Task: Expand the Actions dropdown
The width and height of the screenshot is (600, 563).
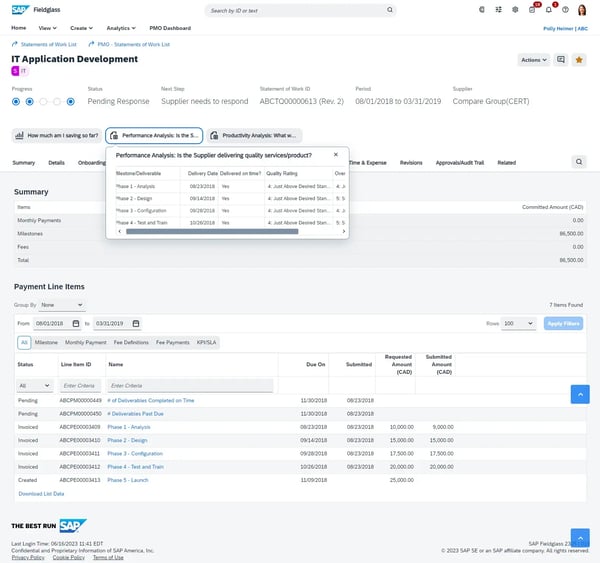Action: (x=533, y=60)
